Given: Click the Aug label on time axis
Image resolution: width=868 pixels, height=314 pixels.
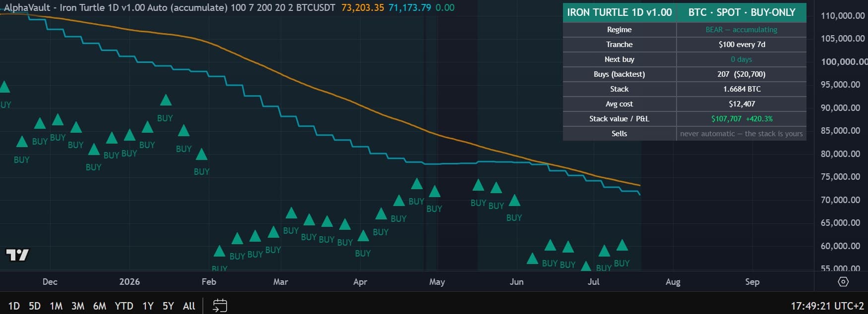Looking at the screenshot, I should (673, 282).
